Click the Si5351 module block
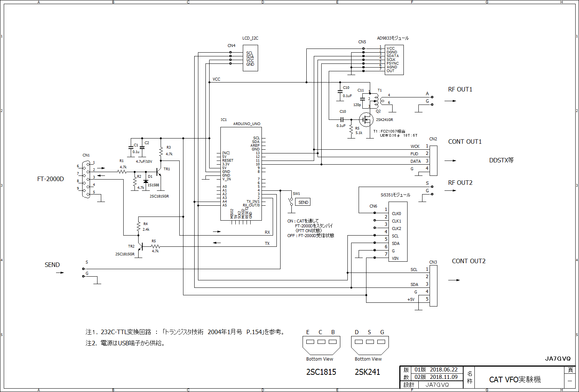The image size is (579, 392). point(398,231)
